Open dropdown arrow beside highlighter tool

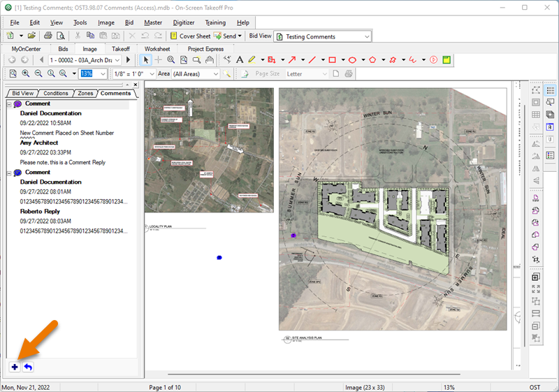click(263, 60)
